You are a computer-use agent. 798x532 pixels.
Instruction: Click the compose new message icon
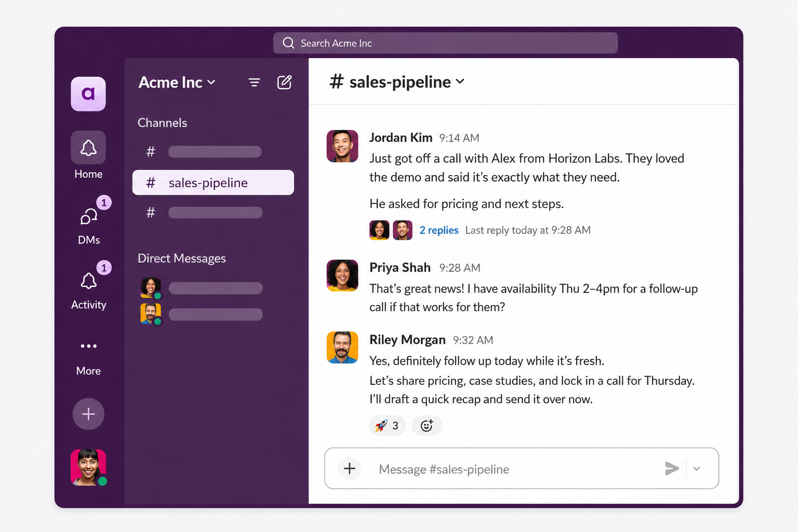pos(284,82)
